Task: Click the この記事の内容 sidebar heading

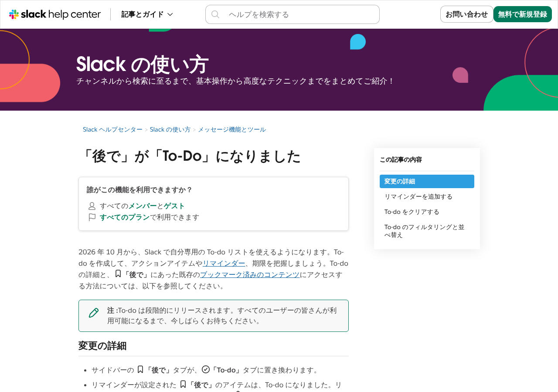Action: point(401,159)
